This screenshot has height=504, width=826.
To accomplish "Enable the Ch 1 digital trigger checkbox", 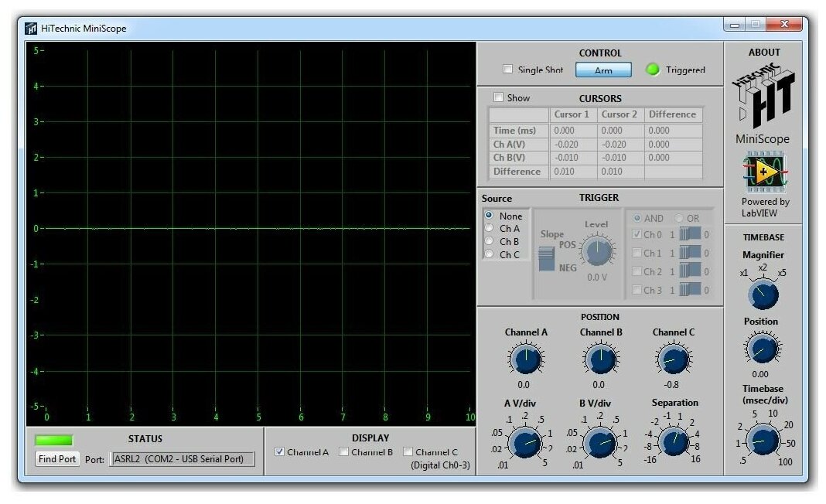I will tap(637, 253).
